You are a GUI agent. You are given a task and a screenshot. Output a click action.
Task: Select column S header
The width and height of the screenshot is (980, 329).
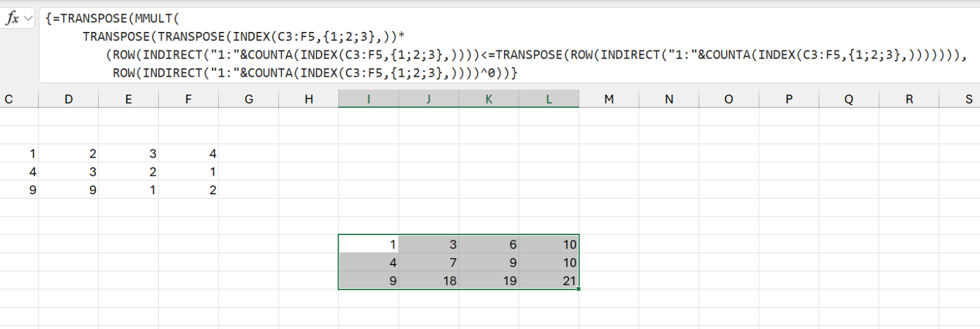pyautogui.click(x=960, y=99)
